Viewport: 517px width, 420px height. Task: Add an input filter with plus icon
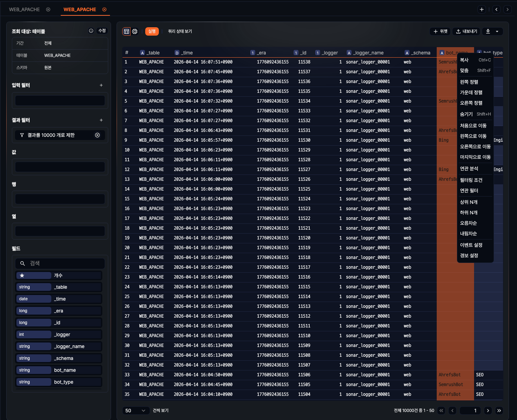click(x=101, y=85)
